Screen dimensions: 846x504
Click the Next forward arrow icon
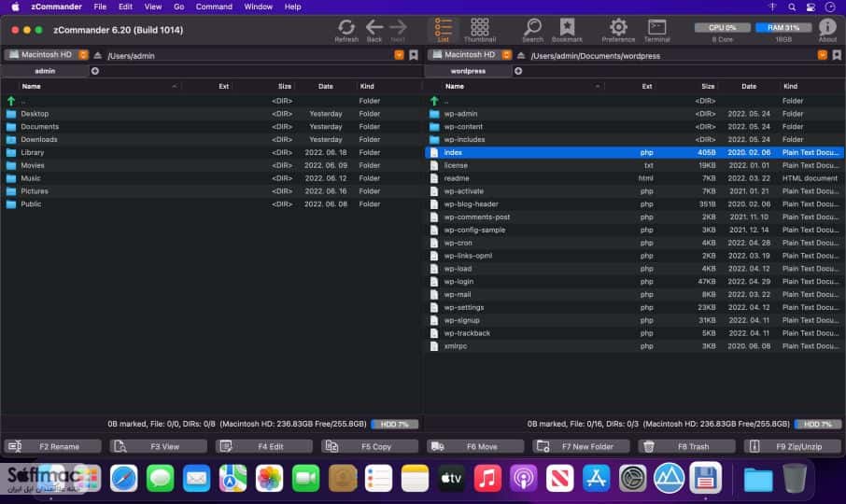tap(398, 30)
